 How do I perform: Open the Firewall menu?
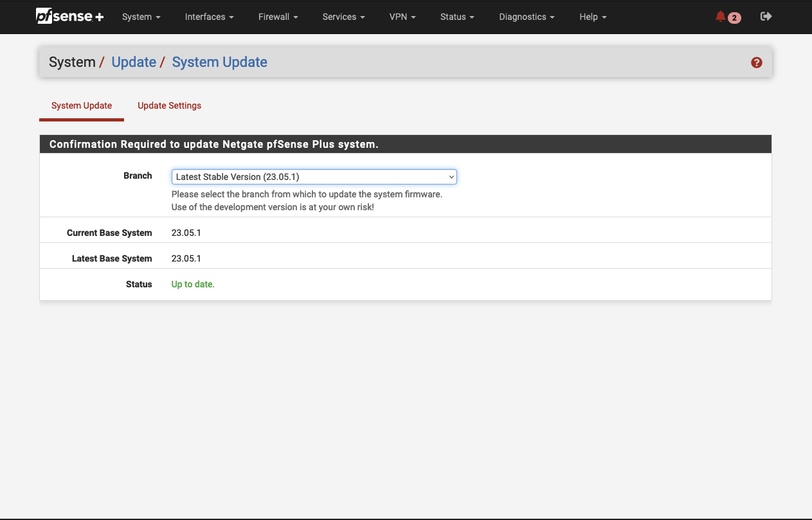point(278,17)
